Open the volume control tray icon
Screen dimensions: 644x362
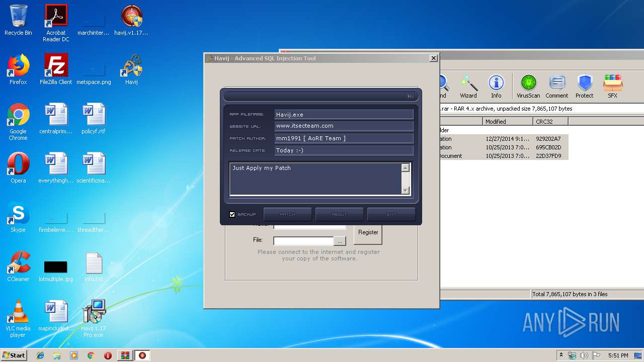pos(584,355)
